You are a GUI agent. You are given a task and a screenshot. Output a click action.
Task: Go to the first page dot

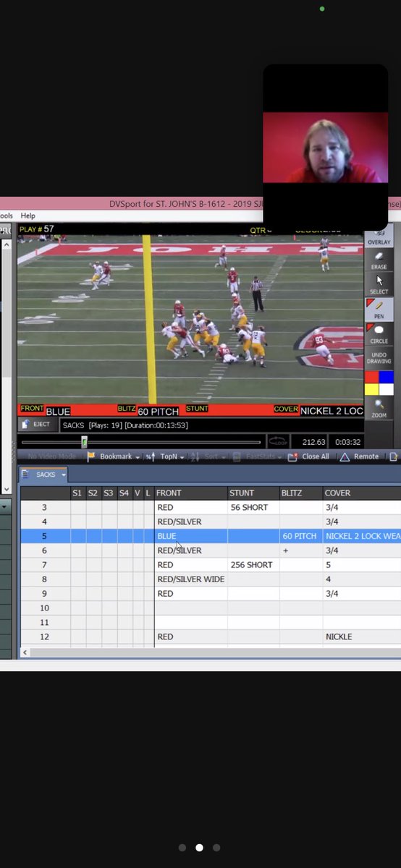(x=182, y=848)
